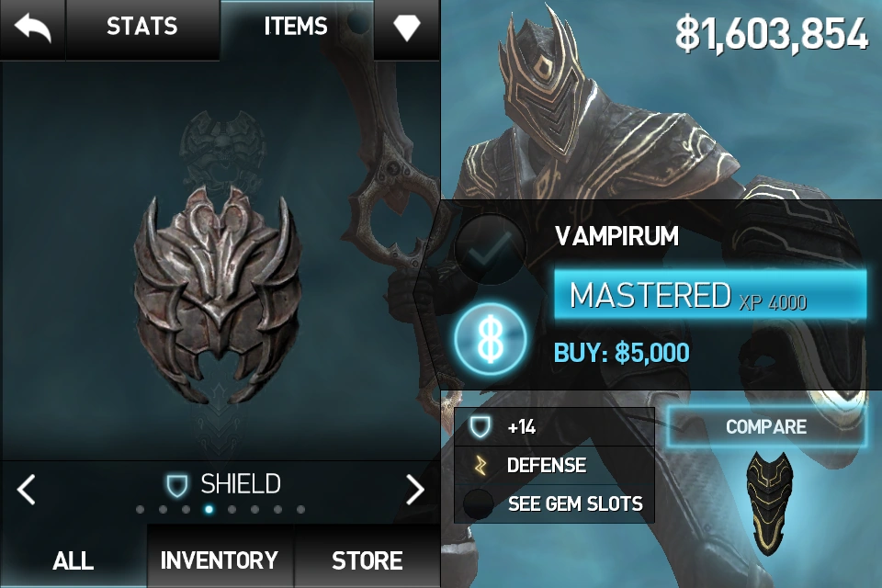Tap the empty gem slot circle

tap(478, 503)
